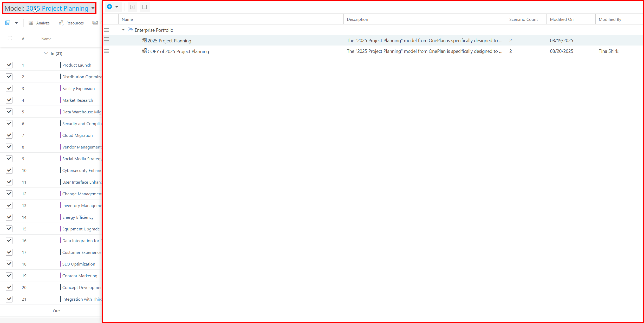Uncheck the Market Research checkbox

9,100
